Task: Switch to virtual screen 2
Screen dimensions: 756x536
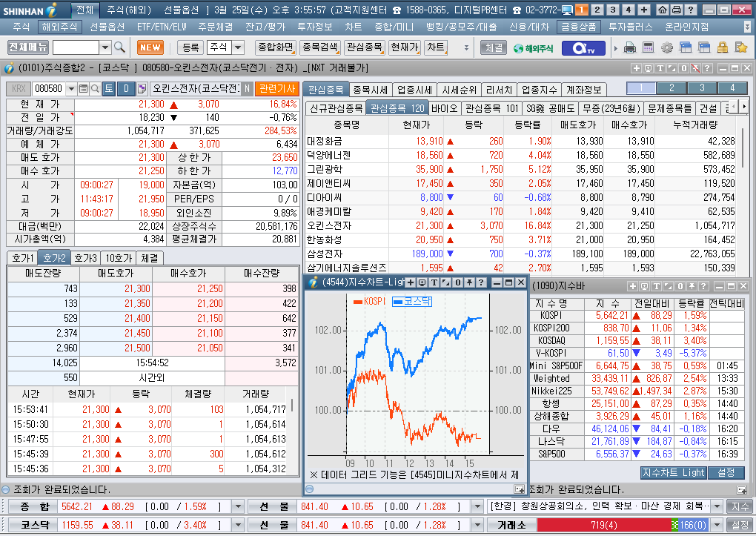Action: (597, 9)
